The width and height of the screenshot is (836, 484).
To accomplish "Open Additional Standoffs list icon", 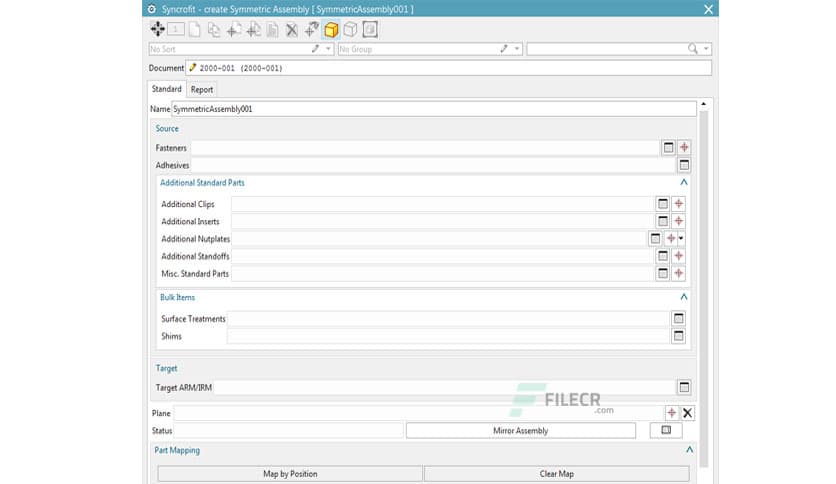I will (663, 256).
